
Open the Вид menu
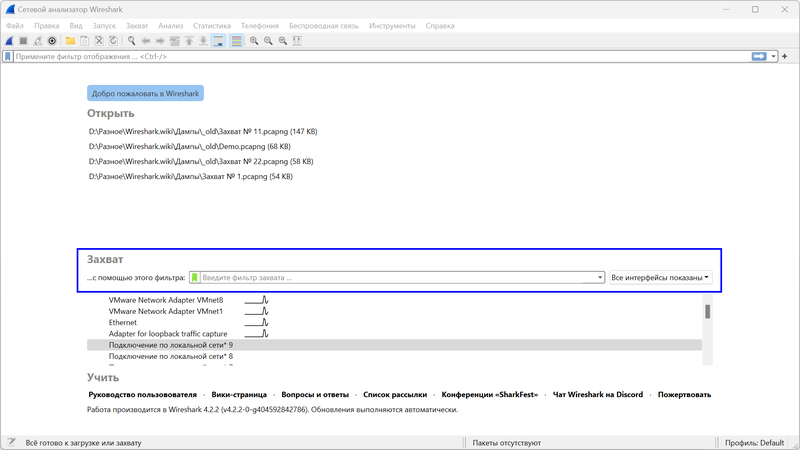pos(76,26)
